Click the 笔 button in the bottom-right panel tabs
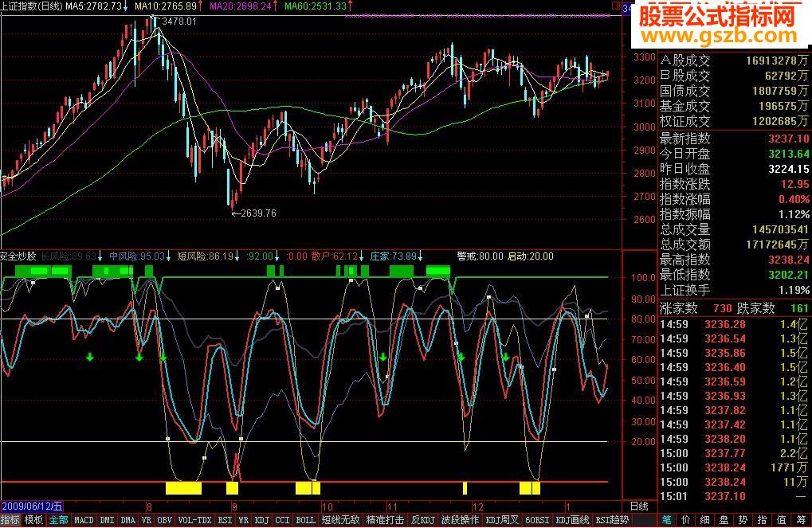This screenshot has height=528, width=812. coord(666,520)
